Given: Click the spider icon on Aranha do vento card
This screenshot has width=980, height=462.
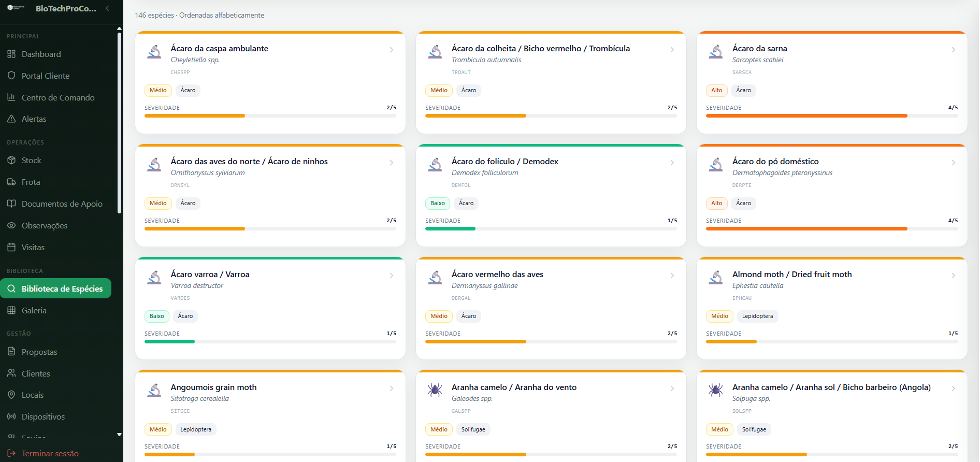Looking at the screenshot, I should (x=435, y=390).
